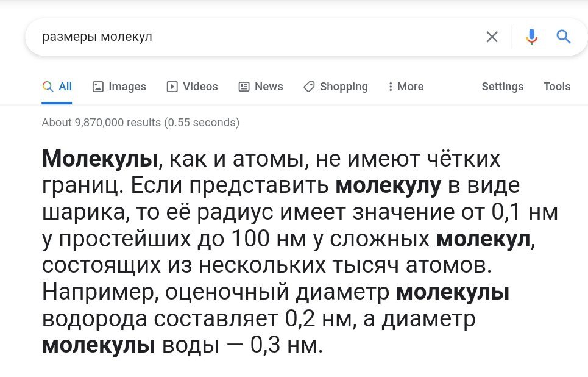Viewport: 588px width, 377px height.
Task: Click the bold "молекулы" before "воды"
Action: (98, 346)
